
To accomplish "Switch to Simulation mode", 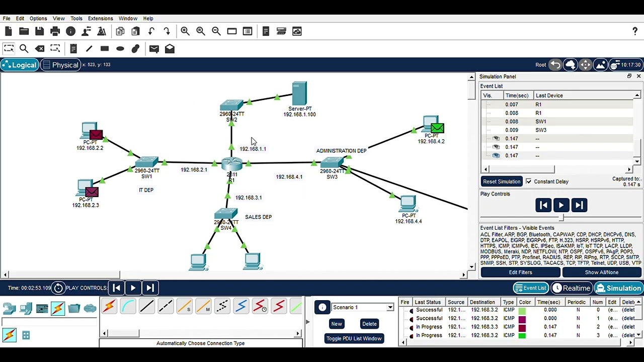I will pos(618,288).
